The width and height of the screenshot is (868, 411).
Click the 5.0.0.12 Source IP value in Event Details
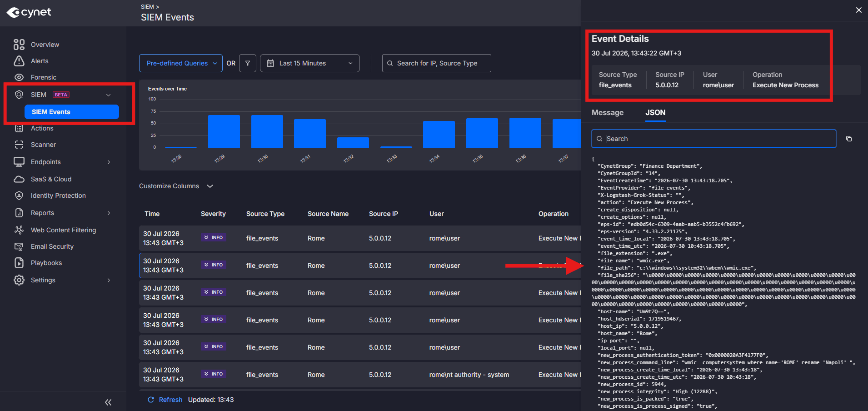[x=667, y=85]
